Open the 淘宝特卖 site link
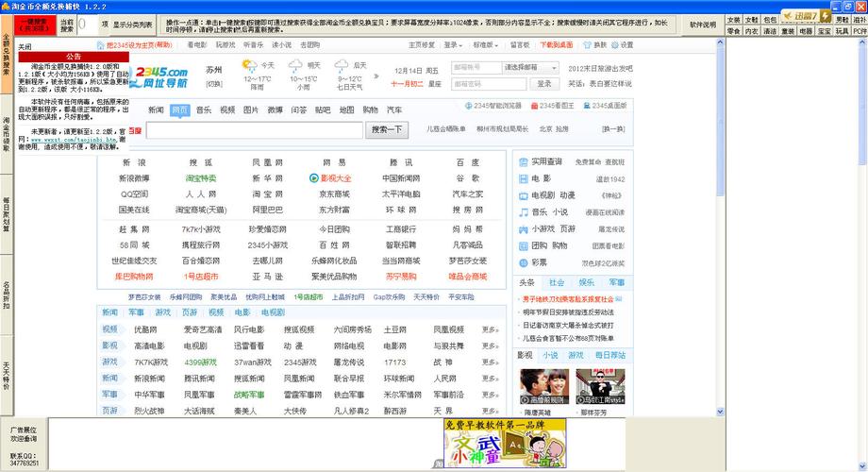This screenshot has height=472, width=868. pos(200,178)
